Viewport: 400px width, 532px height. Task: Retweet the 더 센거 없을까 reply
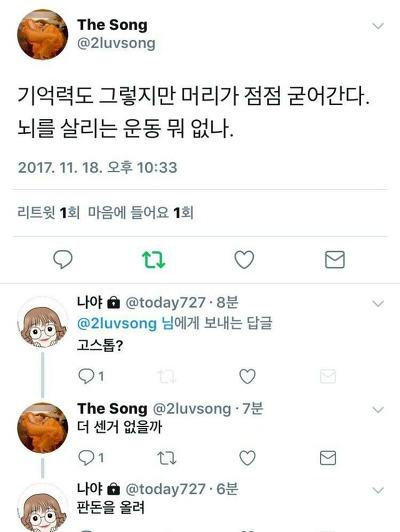[x=167, y=458]
